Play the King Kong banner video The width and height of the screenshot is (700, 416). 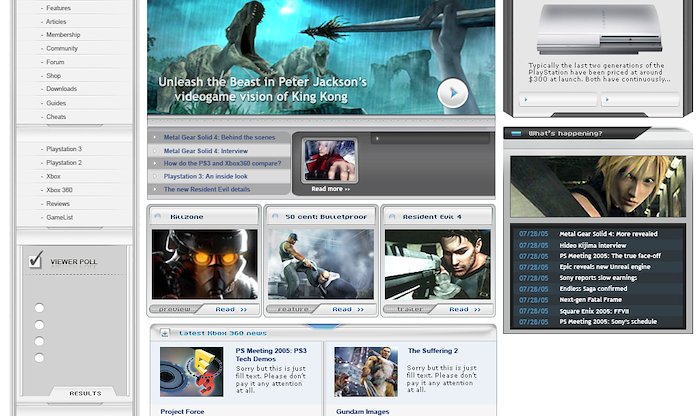pos(453,93)
